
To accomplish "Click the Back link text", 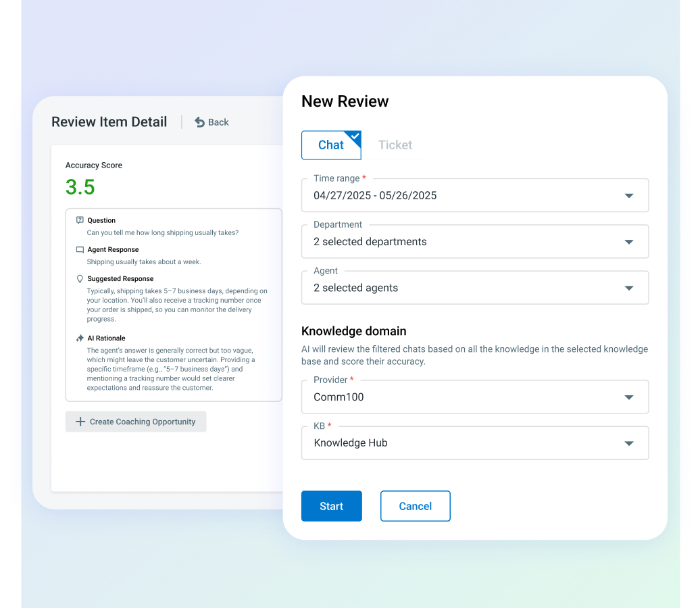I will (x=218, y=122).
